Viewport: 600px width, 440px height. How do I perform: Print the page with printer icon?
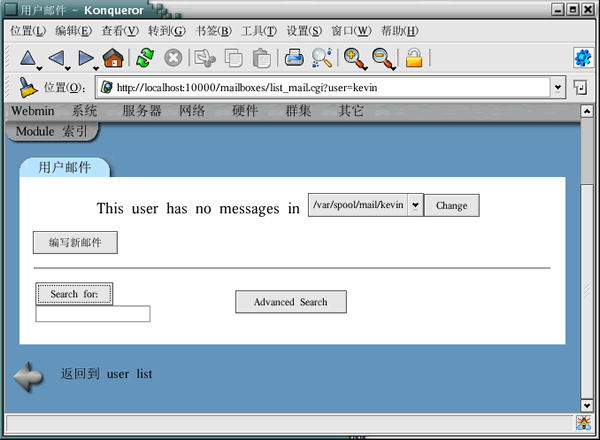(294, 58)
